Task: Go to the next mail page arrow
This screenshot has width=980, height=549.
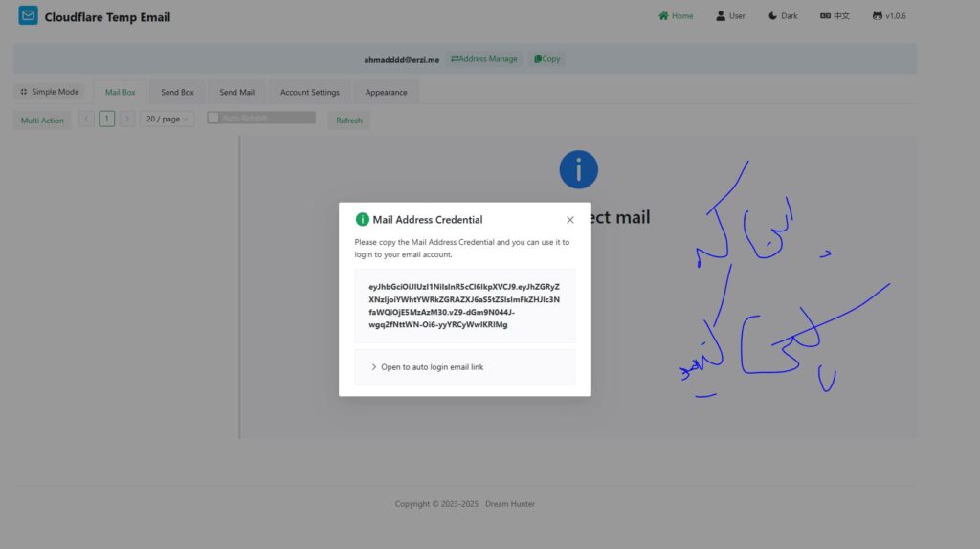Action: 127,119
